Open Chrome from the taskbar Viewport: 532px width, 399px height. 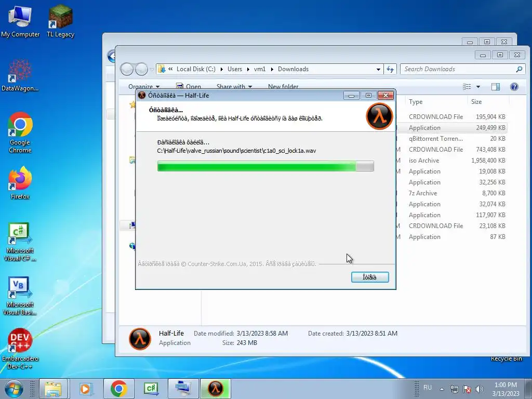coord(118,389)
